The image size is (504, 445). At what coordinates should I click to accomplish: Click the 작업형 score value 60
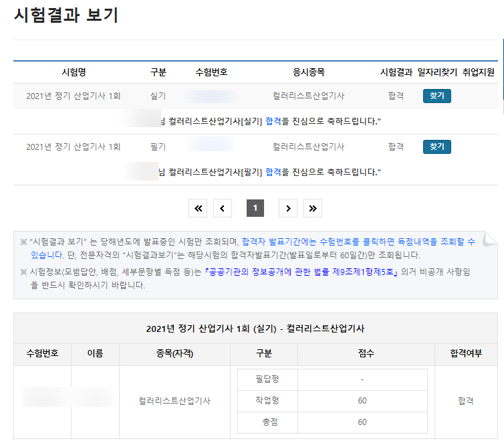tap(362, 401)
